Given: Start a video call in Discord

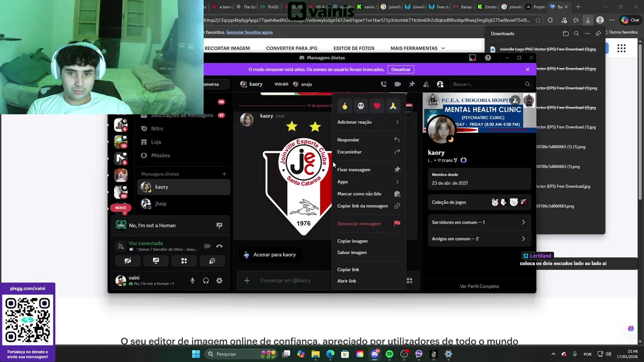Looking at the screenshot, I should tap(397, 84).
